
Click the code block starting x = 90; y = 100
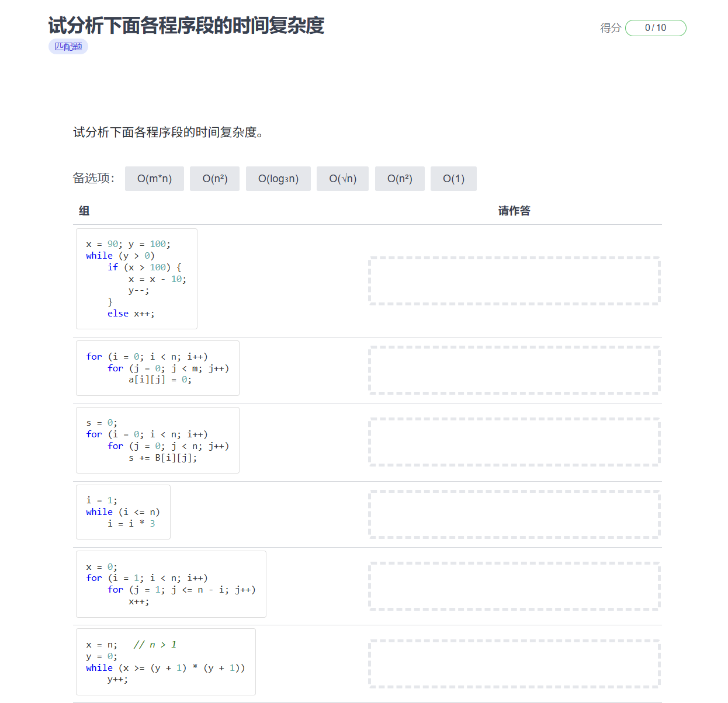coord(137,279)
